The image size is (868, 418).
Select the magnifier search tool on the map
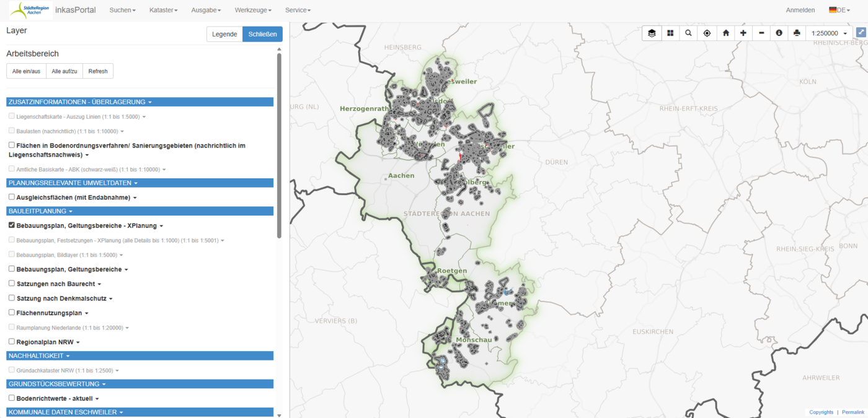click(x=688, y=32)
